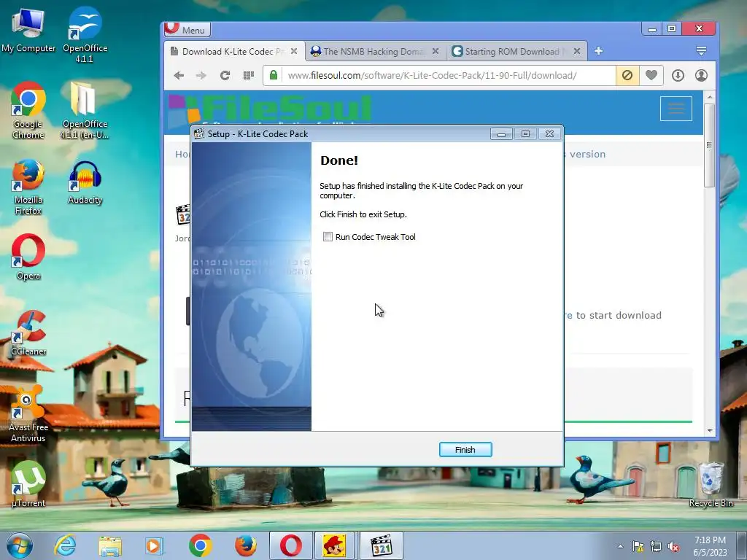The height and width of the screenshot is (560, 747).
Task: Maximize the Opera browser window
Action: [x=672, y=28]
